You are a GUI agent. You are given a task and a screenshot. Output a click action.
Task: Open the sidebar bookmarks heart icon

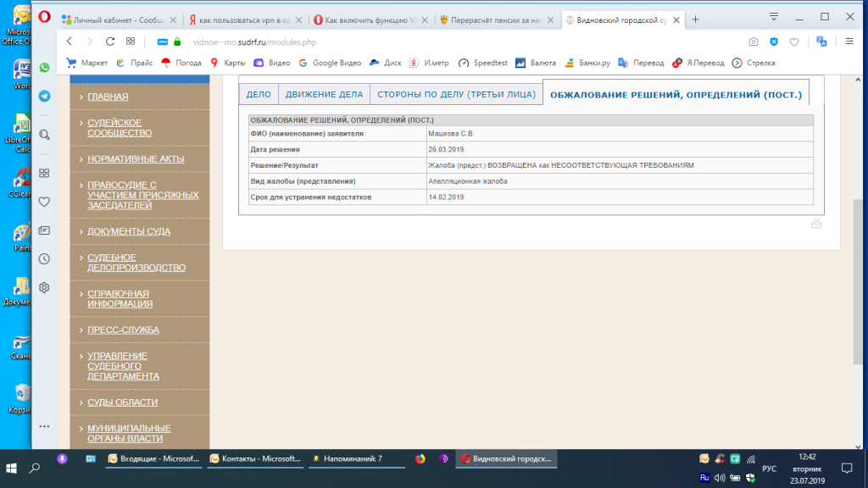[44, 202]
